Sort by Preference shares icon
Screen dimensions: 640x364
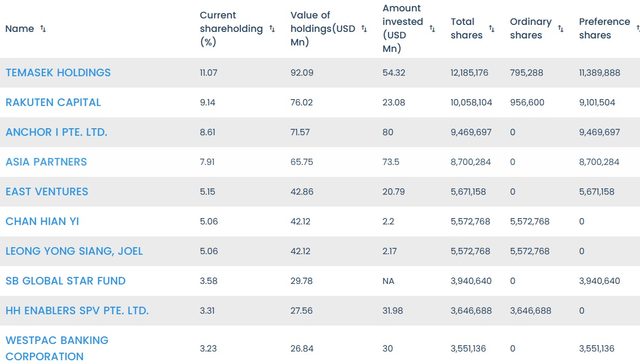(638, 29)
